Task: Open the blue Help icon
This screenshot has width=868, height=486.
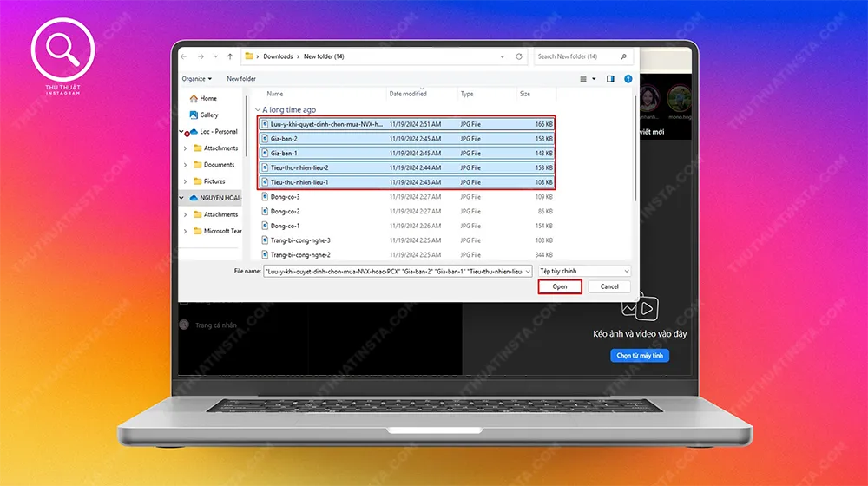Action: (x=628, y=79)
